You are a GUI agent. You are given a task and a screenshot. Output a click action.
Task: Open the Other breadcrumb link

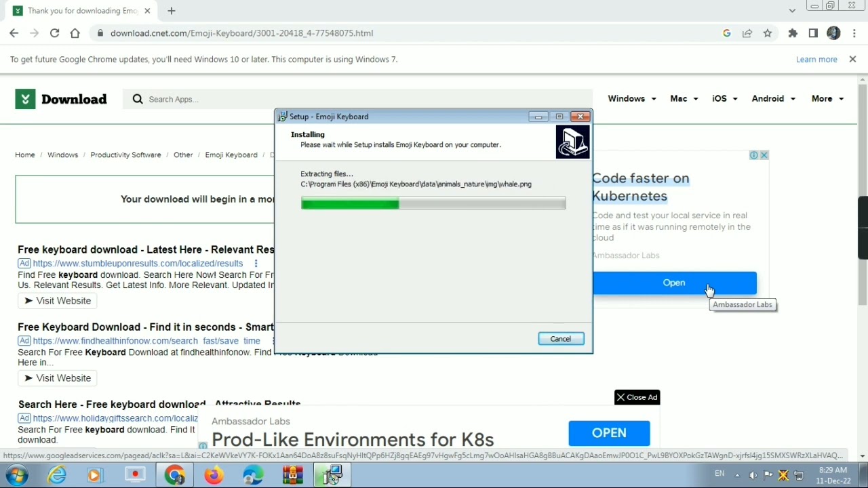(x=183, y=155)
